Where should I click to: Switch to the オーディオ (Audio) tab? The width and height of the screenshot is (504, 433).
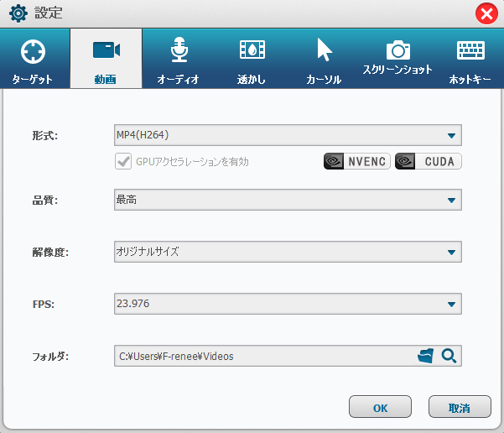click(179, 60)
